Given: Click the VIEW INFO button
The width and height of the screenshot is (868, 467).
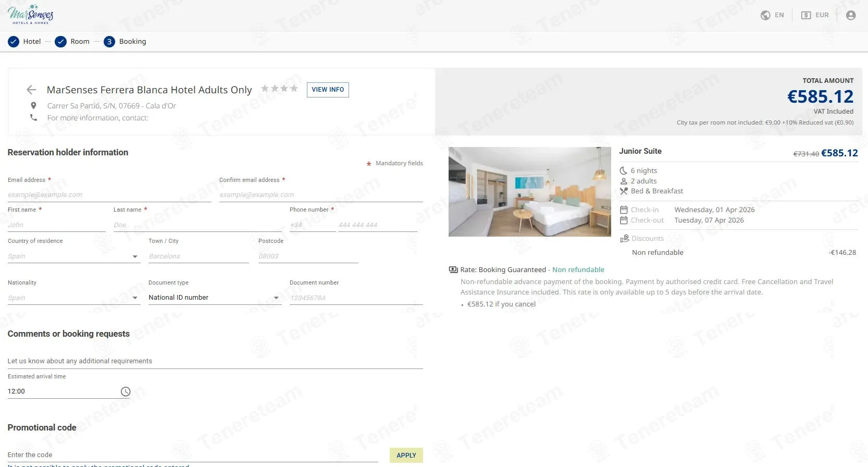Looking at the screenshot, I should 328,90.
